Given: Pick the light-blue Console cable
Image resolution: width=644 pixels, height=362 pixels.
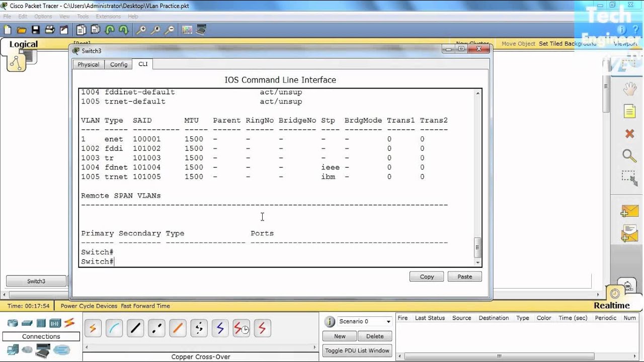Looking at the screenshot, I should [114, 328].
